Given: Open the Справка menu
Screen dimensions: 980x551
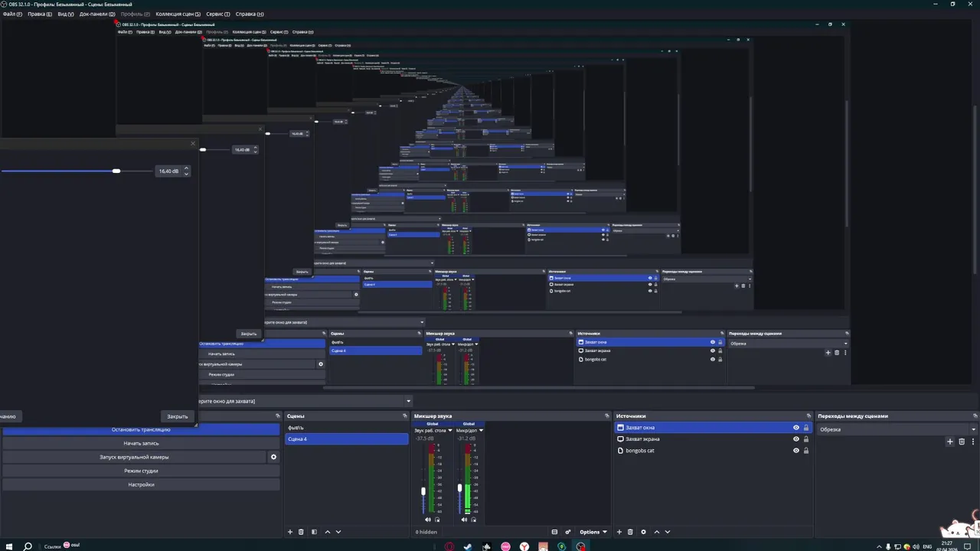Looking at the screenshot, I should [x=250, y=14].
